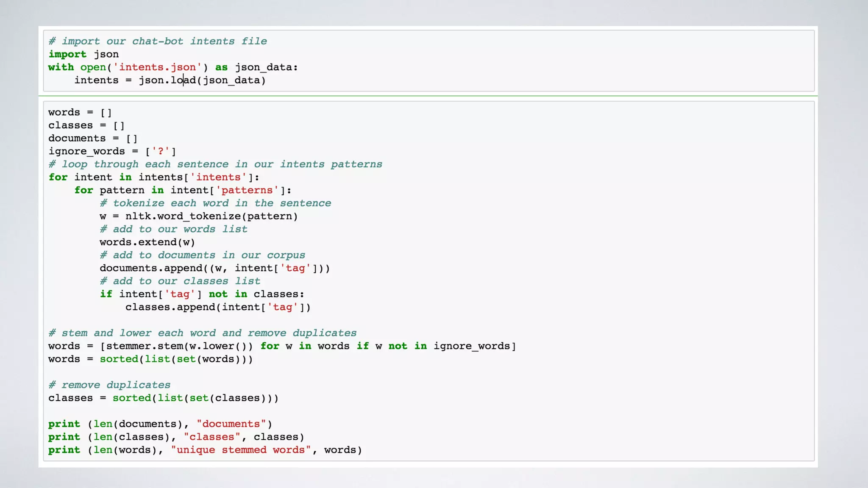The height and width of the screenshot is (488, 868).
Task: Place cursor in json.load(json_data) call
Action: (202, 80)
